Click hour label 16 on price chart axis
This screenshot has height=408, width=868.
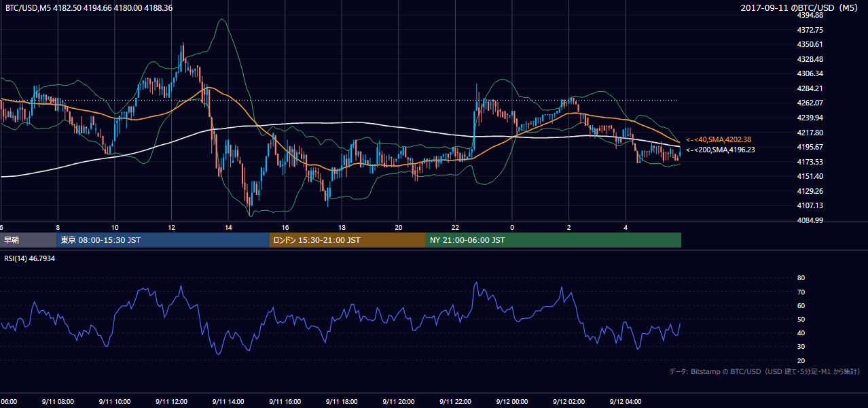(285, 227)
